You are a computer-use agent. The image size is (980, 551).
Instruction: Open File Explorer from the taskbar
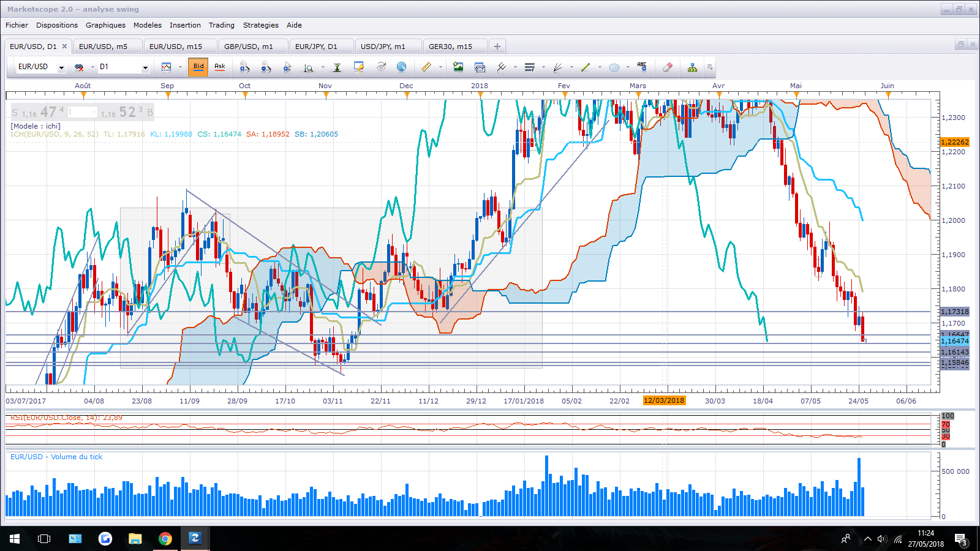135,539
